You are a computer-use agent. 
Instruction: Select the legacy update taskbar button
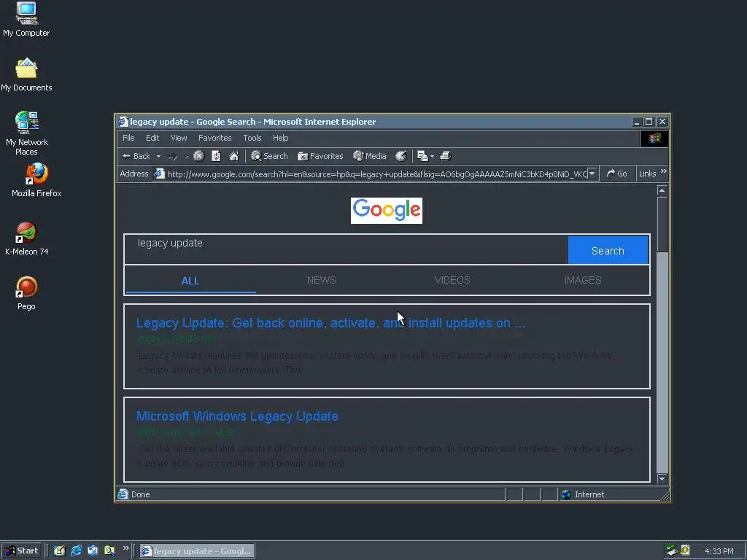point(197,551)
